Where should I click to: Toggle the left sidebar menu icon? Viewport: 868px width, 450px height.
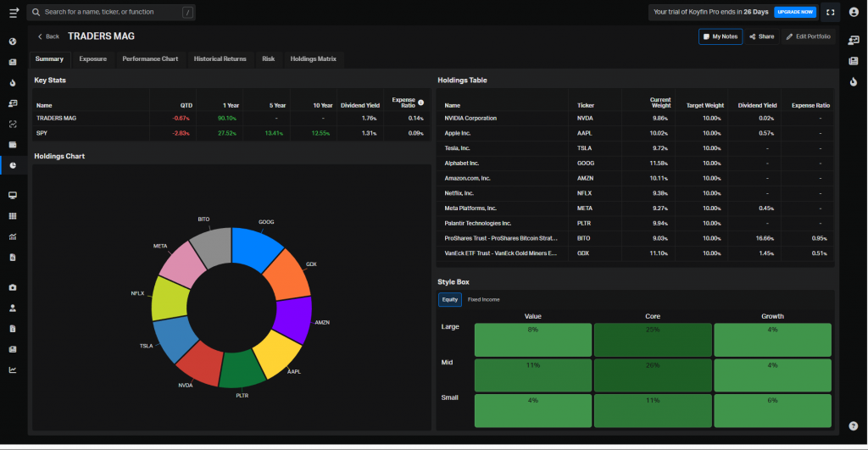[x=14, y=12]
